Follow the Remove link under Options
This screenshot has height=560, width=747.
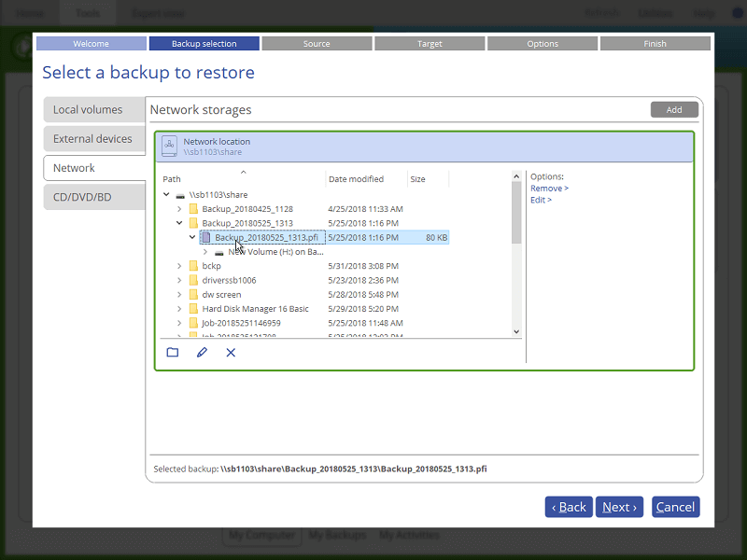tap(549, 188)
